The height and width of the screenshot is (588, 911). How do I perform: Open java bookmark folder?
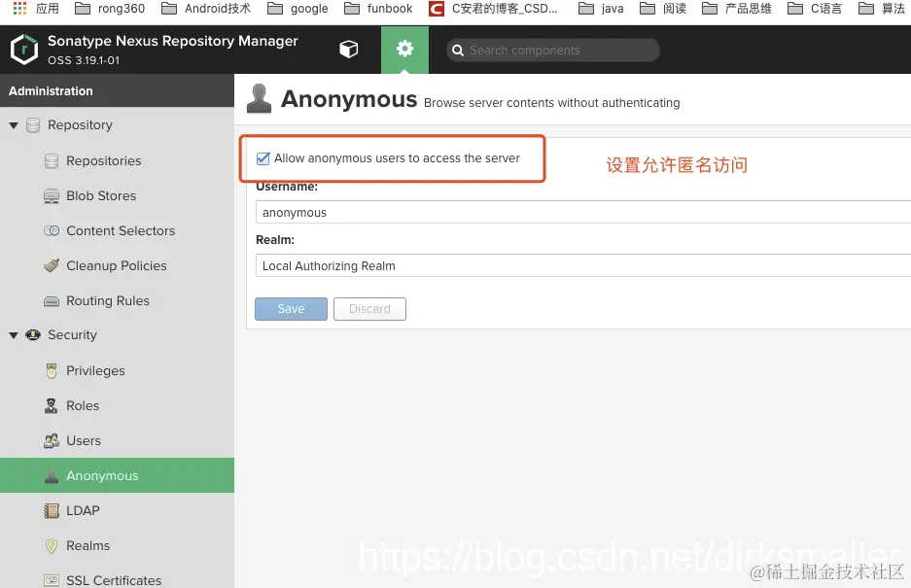[601, 9]
